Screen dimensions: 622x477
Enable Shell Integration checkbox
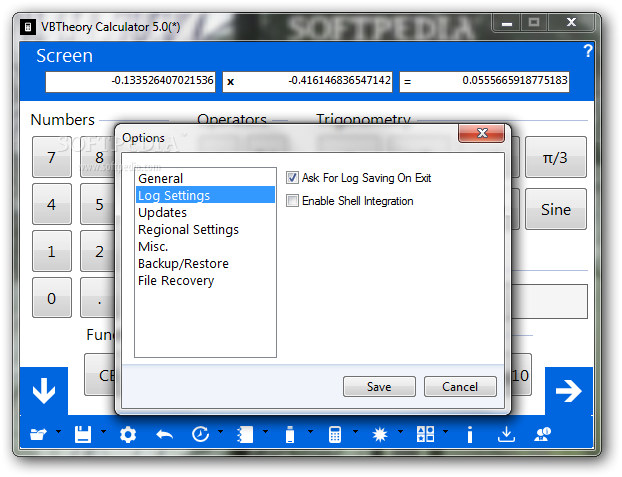(x=292, y=201)
